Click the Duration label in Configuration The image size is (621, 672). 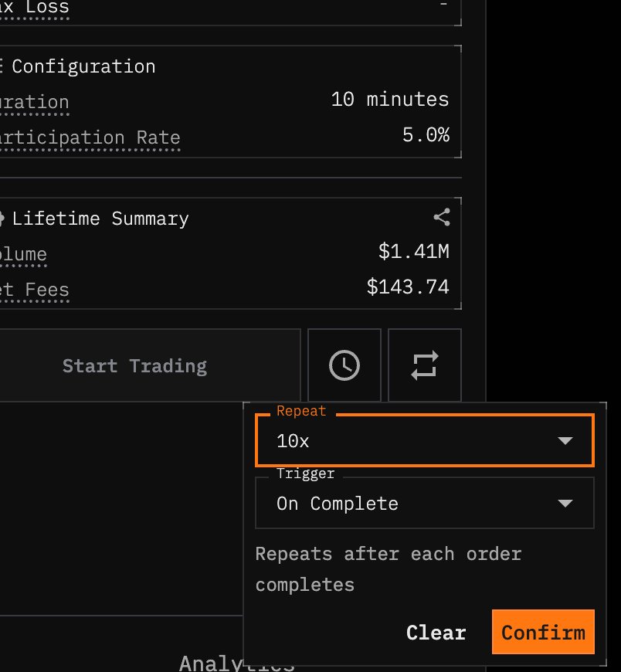coord(34,103)
